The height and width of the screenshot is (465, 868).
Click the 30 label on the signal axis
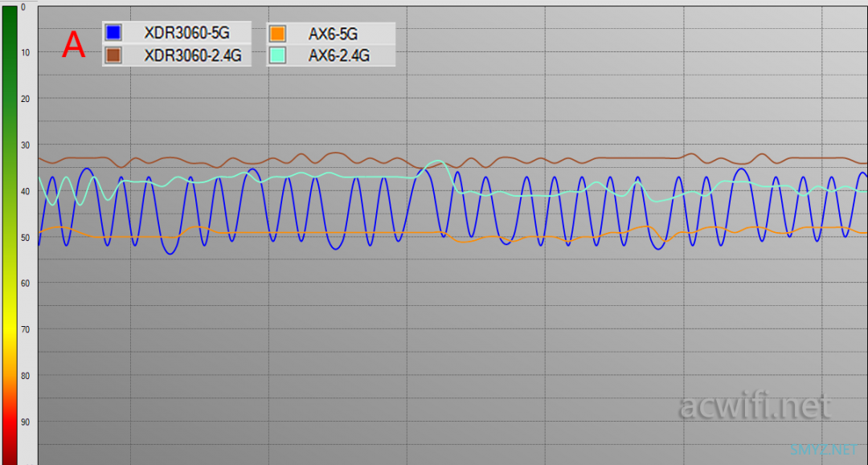coord(25,145)
